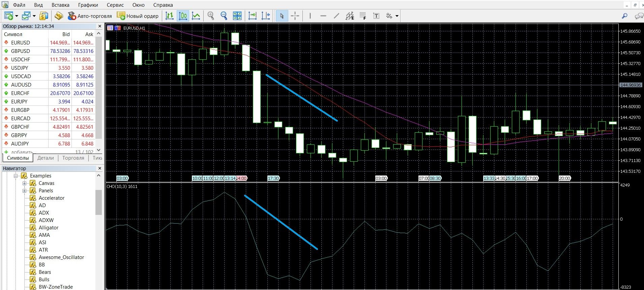This screenshot has width=644, height=290.
Task: Select the vertical line drawing tool
Action: tap(310, 16)
